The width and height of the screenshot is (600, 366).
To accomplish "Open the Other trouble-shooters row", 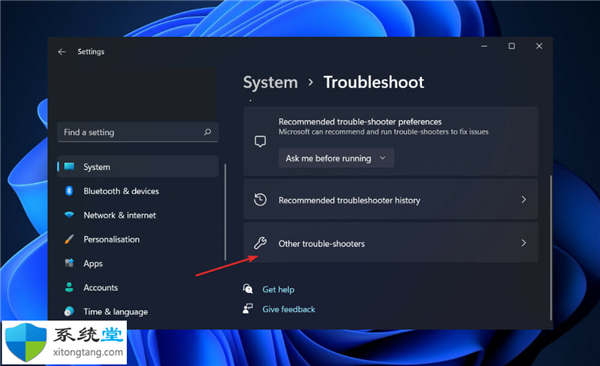I will (x=391, y=243).
